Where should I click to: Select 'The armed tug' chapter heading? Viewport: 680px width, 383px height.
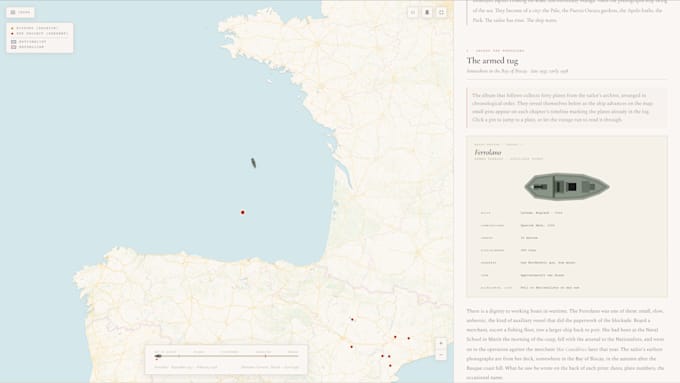(x=492, y=61)
